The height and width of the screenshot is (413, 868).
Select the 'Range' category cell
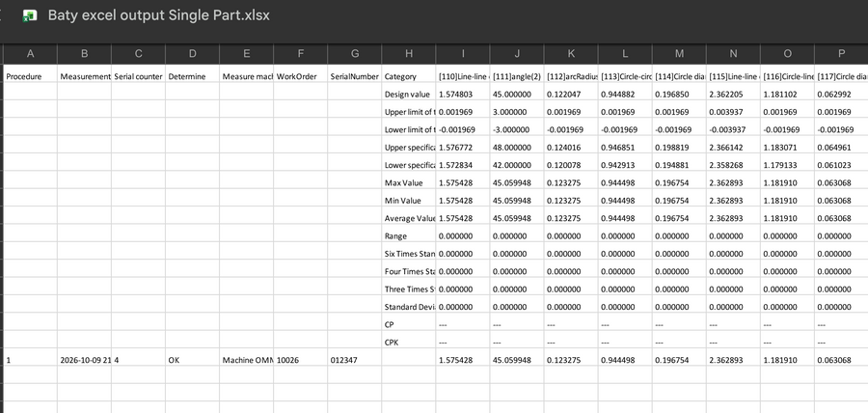pos(409,235)
